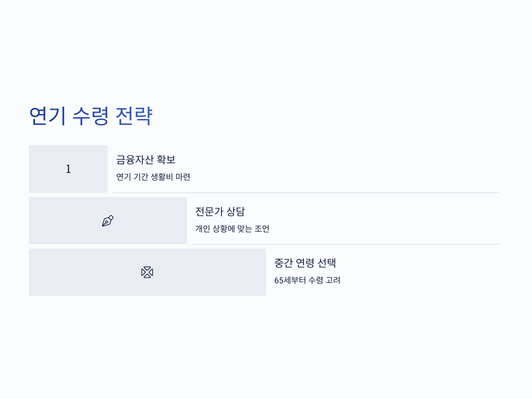Click the word 전략 in the title
The width and height of the screenshot is (532, 399).
(134, 116)
